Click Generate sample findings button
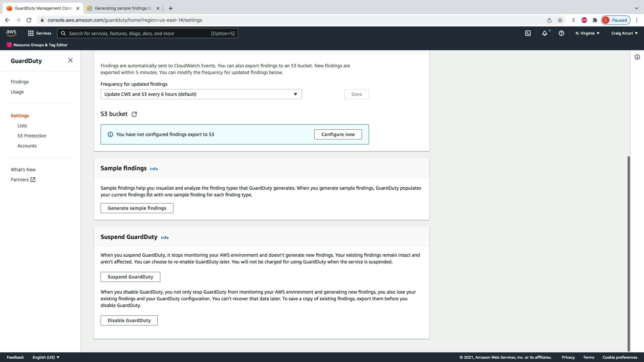Image resolution: width=644 pixels, height=362 pixels. (137, 208)
